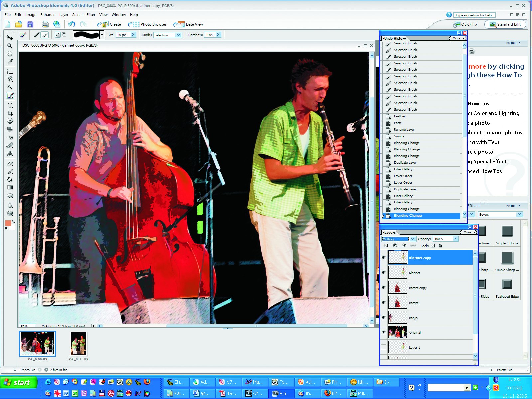Open the Mode dropdown set to Selection
This screenshot has width=532, height=399.
pyautogui.click(x=178, y=35)
